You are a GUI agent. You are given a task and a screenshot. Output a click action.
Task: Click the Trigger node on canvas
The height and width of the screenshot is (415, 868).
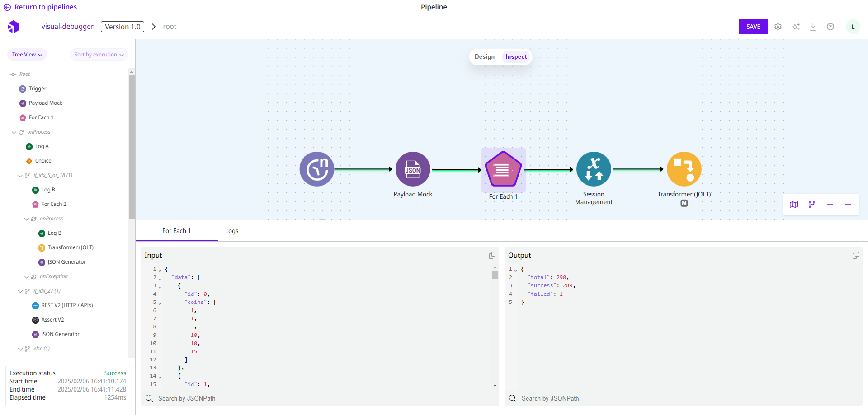pyautogui.click(x=317, y=169)
